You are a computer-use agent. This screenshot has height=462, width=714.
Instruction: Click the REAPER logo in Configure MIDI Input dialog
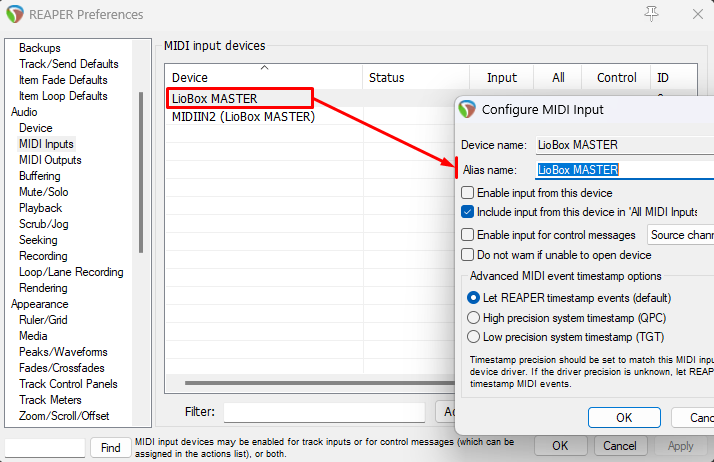coord(467,109)
